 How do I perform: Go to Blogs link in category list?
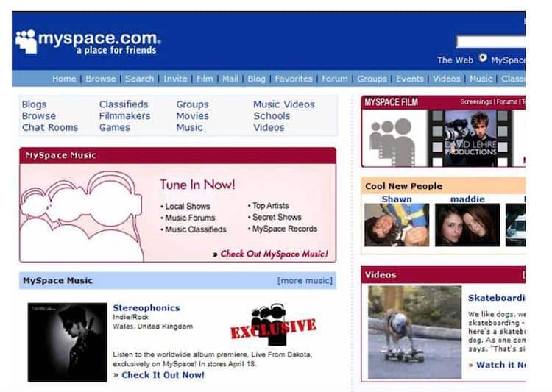click(34, 104)
